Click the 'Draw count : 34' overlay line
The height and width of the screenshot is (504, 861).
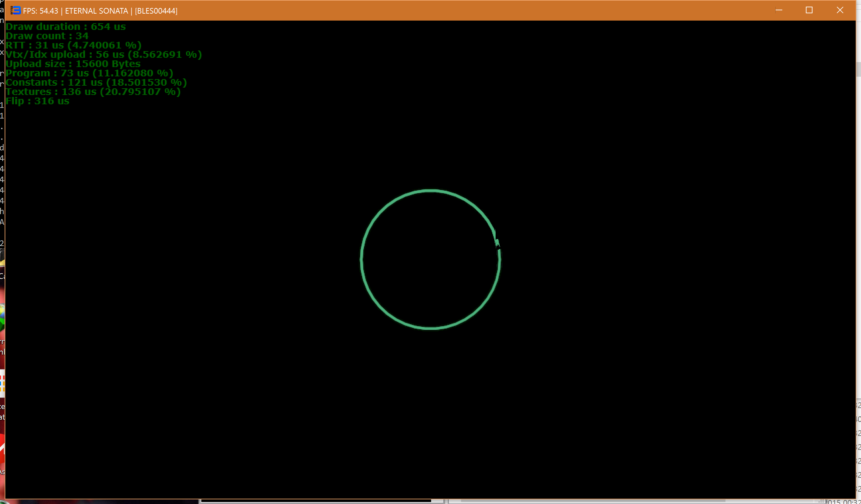coord(47,36)
